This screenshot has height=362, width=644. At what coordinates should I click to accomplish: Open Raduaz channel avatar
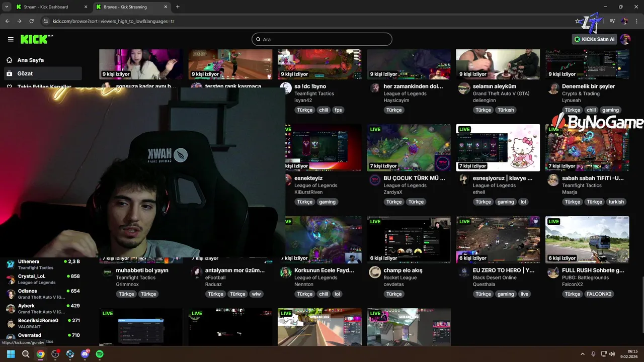197,272
